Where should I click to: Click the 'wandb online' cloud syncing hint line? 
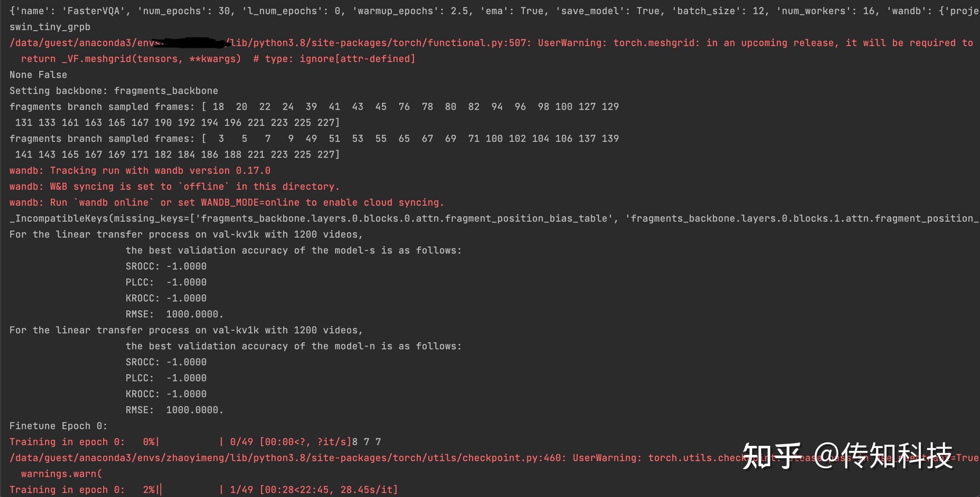(x=226, y=203)
